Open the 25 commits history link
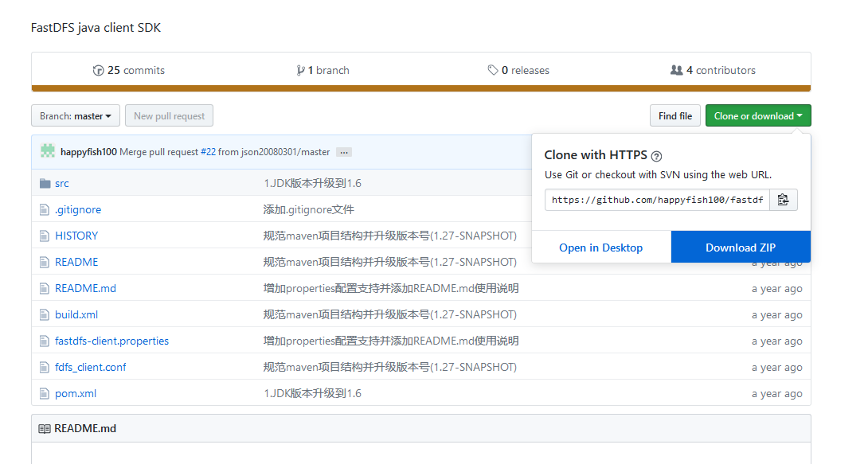The width and height of the screenshot is (868, 464). coord(129,70)
